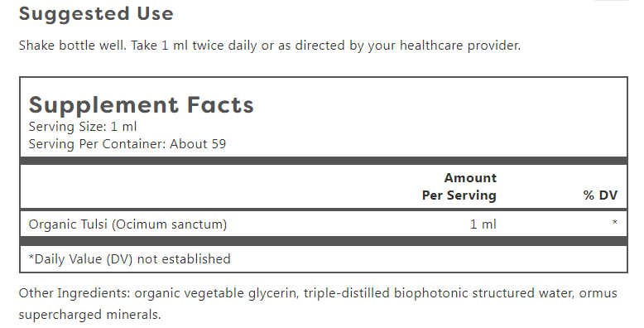Click the '1 ml' amount in the Tulsi row
This screenshot has width=644, height=328.
(x=483, y=224)
